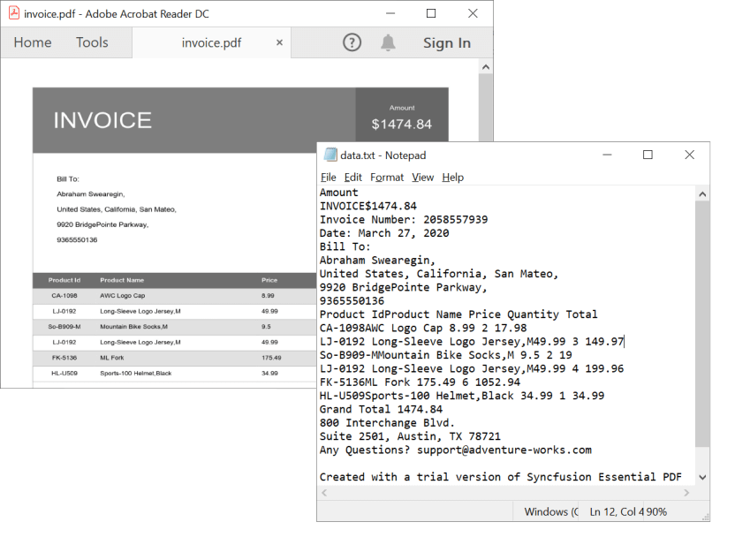This screenshot has width=750, height=560.
Task: Click 'Date: March 27, 2020' line in Notepad
Action: tap(384, 233)
